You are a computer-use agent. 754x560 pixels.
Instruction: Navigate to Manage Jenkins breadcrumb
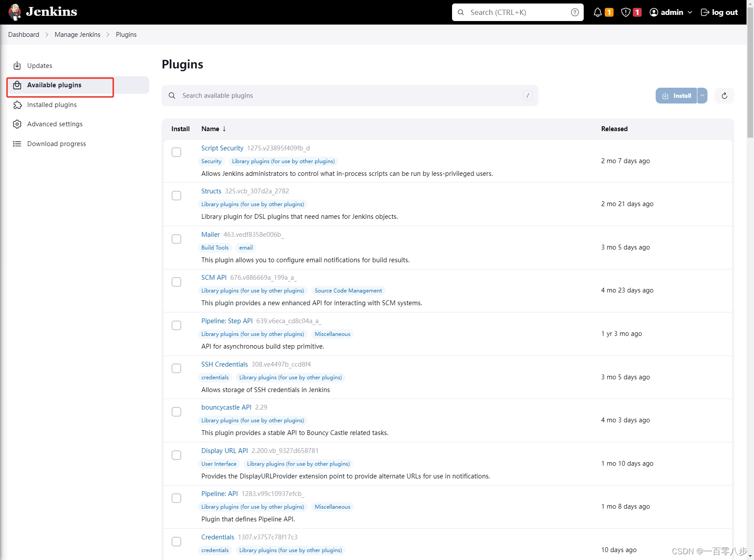coord(77,34)
